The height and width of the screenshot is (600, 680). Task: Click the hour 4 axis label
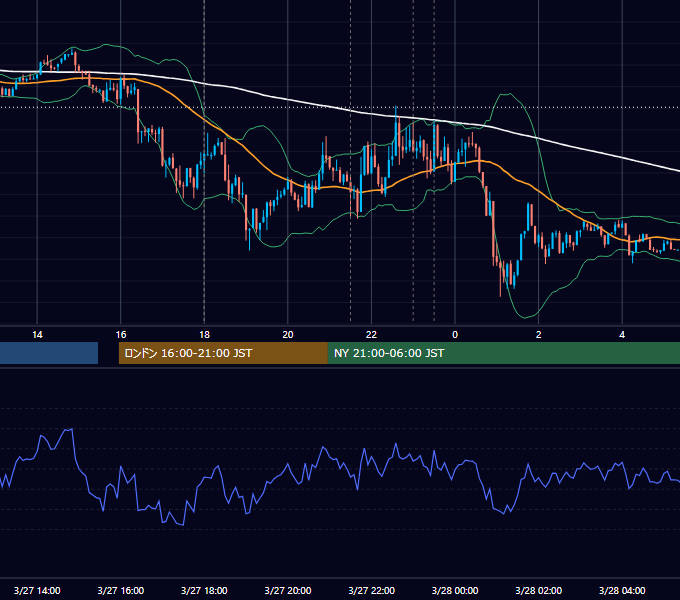[x=622, y=335]
